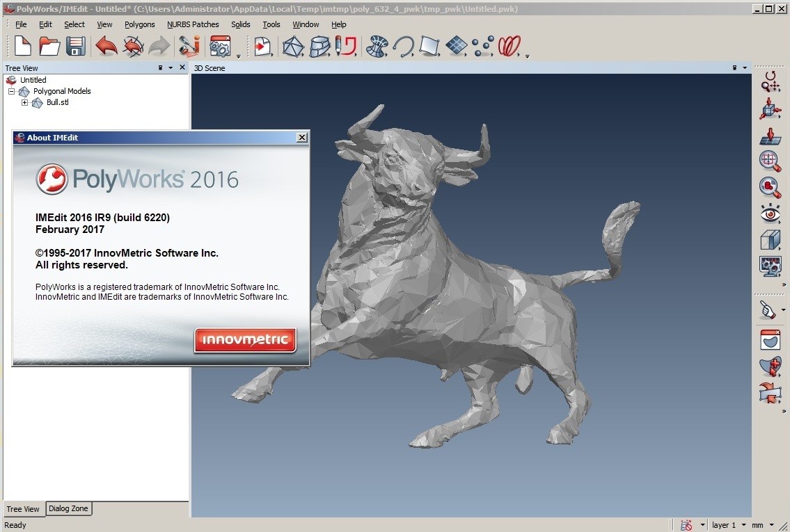Open dropdown beside status bar database icon
The image size is (790, 532).
click(x=702, y=525)
